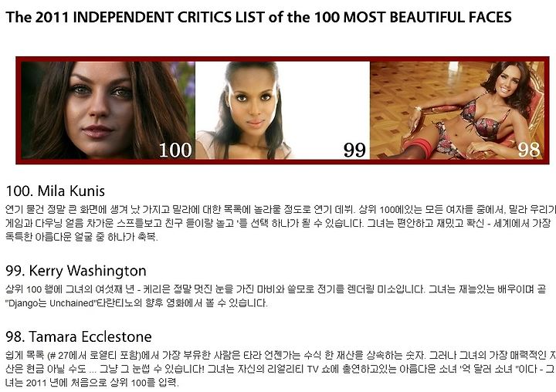
Task: Click the black 99 number overlay
Action: 354,150
